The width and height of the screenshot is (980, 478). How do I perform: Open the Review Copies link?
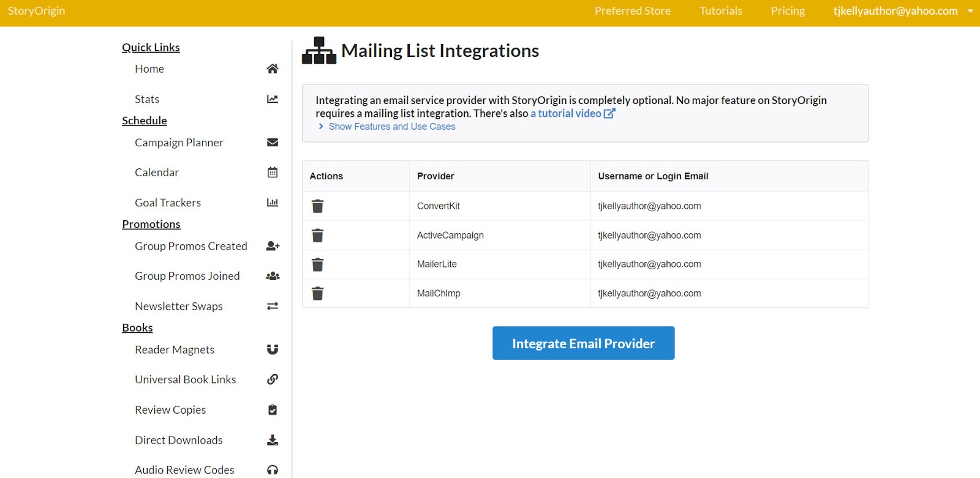[170, 410]
